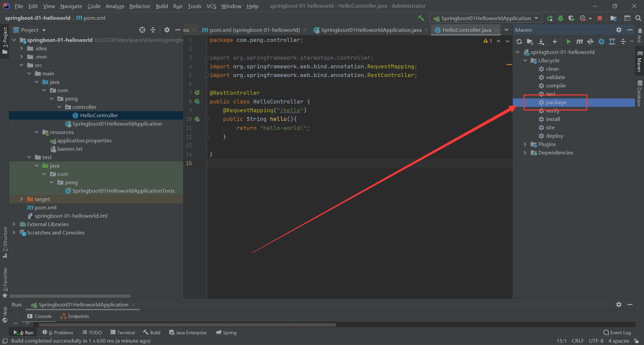Open the Run Anything toolbar icon
The width and height of the screenshot is (644, 345).
coord(627,18)
